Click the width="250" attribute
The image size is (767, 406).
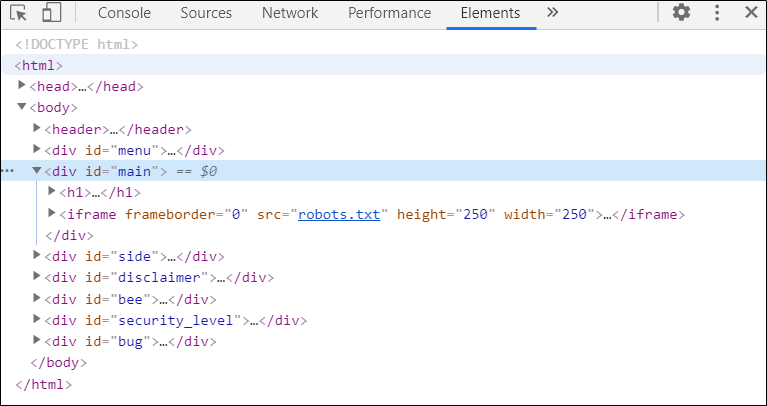click(550, 214)
